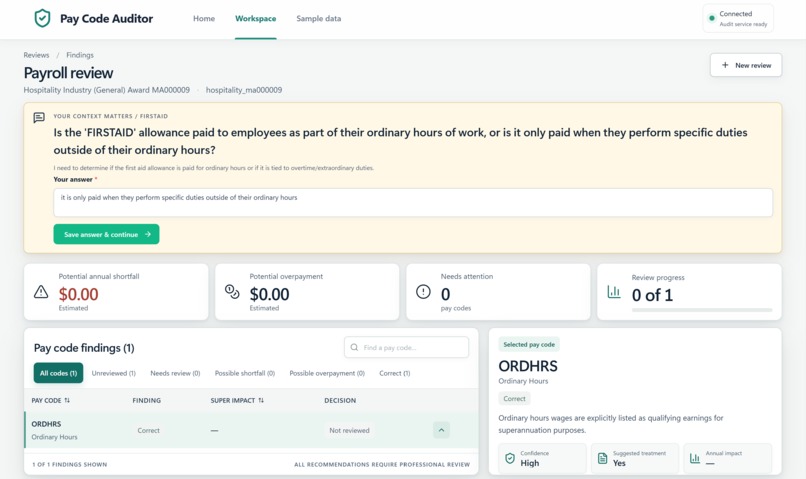This screenshot has height=479, width=806.
Task: Select the Correct (1) filter tab
Action: tap(395, 373)
